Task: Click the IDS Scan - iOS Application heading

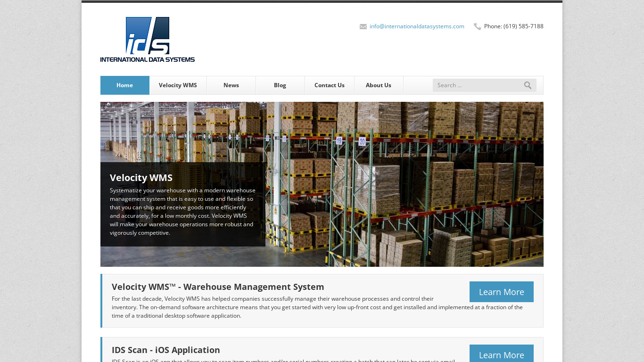Action: [x=166, y=350]
